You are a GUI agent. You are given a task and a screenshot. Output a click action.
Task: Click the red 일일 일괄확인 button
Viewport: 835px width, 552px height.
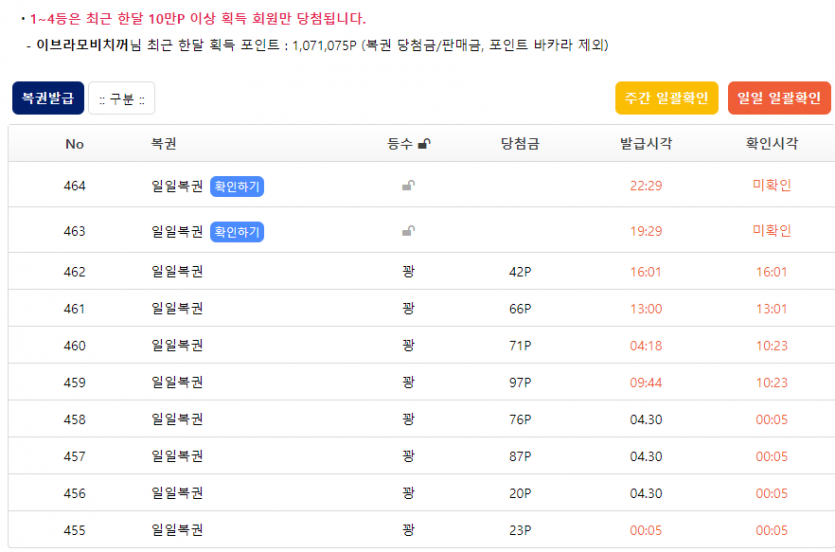779,98
